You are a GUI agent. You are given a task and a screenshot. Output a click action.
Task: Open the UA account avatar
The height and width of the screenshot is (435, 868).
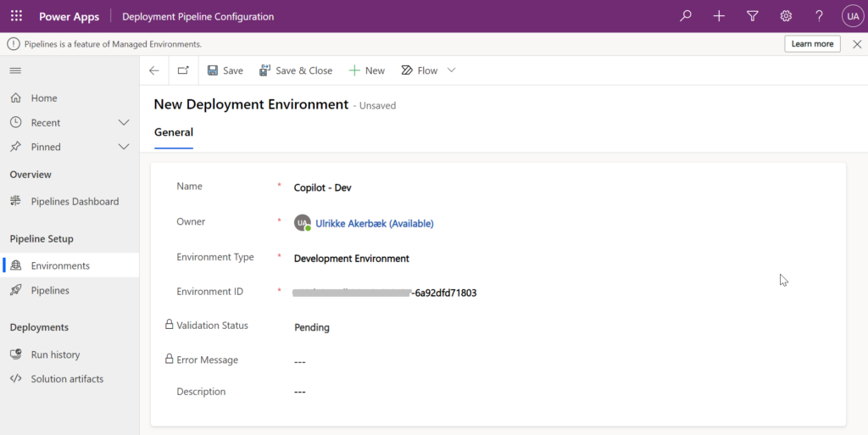coord(853,16)
